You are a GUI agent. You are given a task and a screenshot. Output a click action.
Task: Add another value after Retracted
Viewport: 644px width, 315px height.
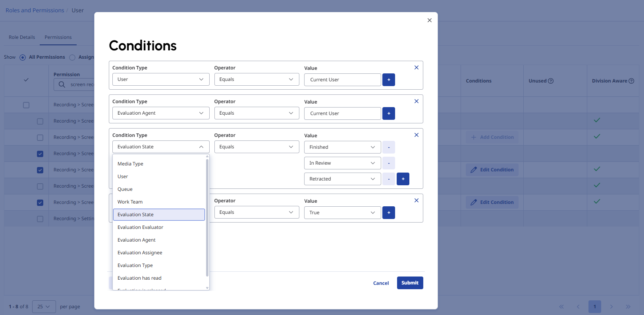pos(403,179)
